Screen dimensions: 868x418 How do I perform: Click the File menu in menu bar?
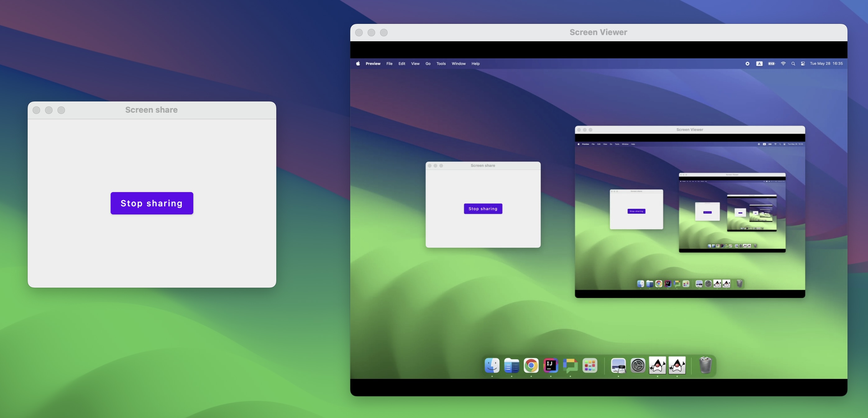click(389, 64)
